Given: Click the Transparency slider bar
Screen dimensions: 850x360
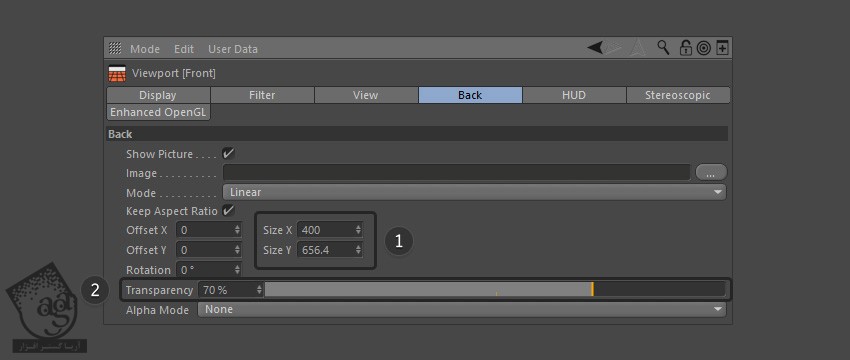Looking at the screenshot, I should coord(495,290).
